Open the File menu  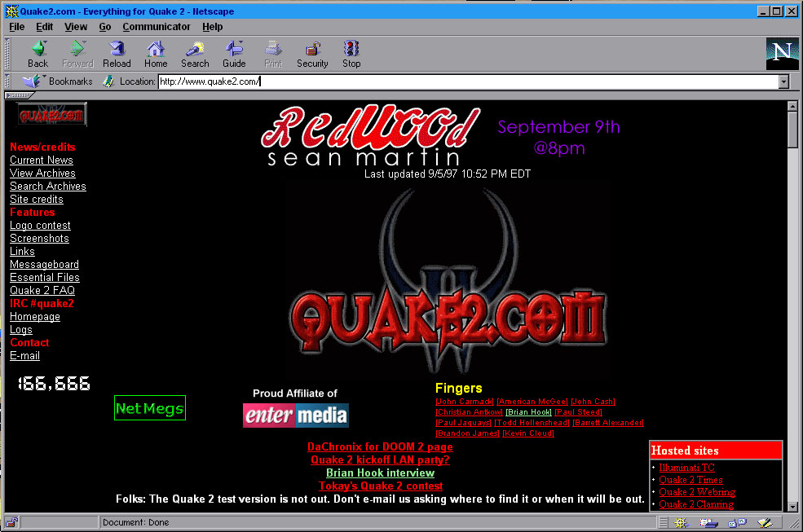pyautogui.click(x=17, y=27)
